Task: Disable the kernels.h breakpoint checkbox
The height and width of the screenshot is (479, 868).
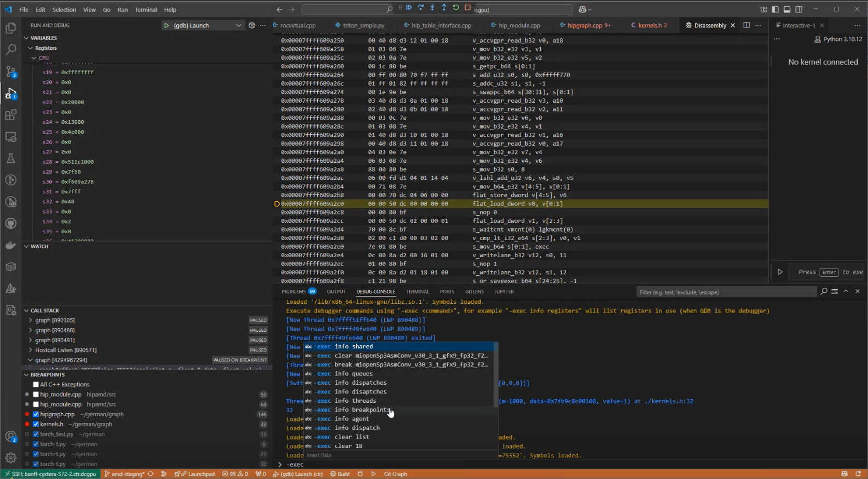Action: click(36, 424)
